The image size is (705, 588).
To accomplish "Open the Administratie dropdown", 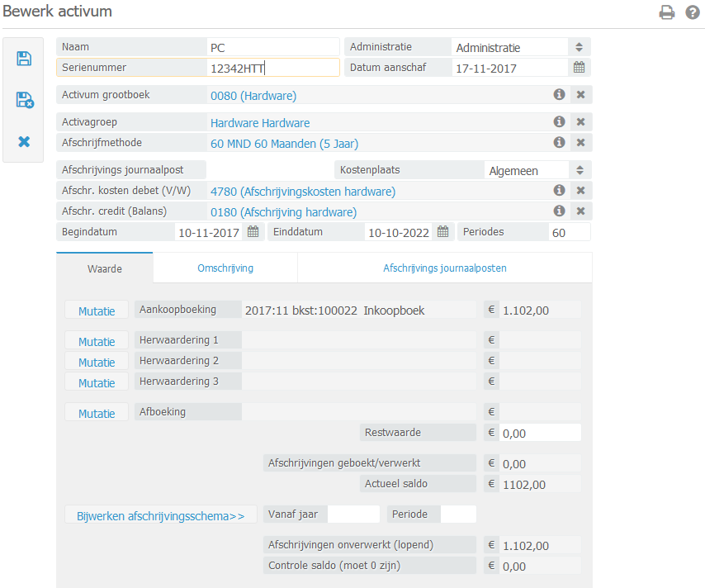I will (x=579, y=48).
